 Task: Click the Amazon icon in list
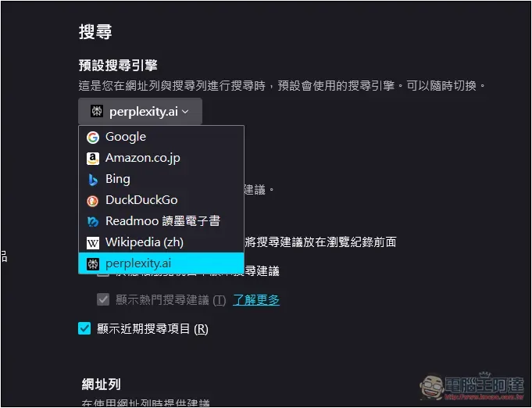(93, 159)
